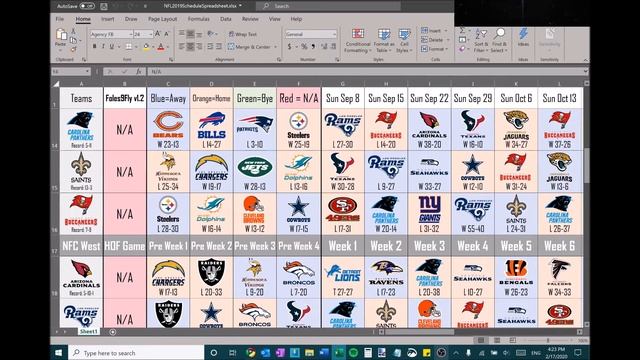
Task: Click the Insert cells button
Action: (x=435, y=31)
